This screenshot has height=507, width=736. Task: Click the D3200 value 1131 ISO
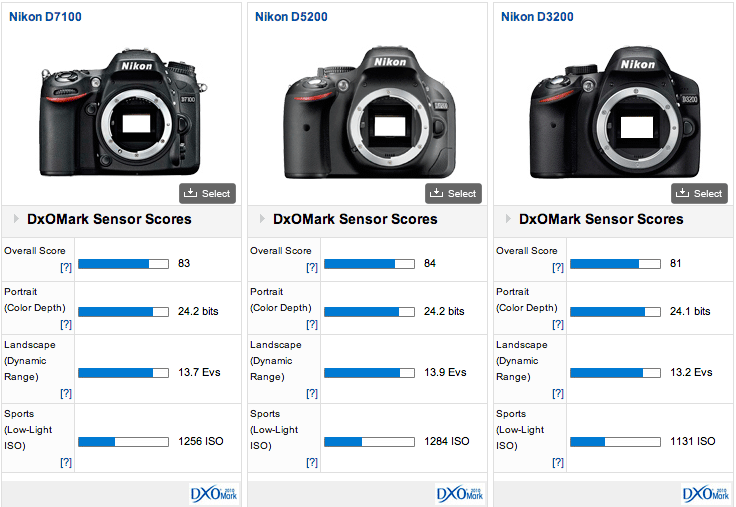[692, 441]
